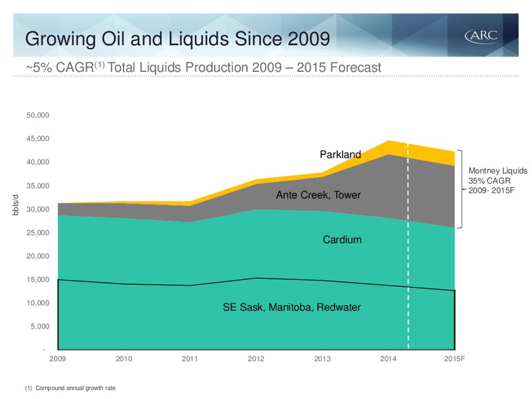Click the Parkland area label

click(x=340, y=154)
